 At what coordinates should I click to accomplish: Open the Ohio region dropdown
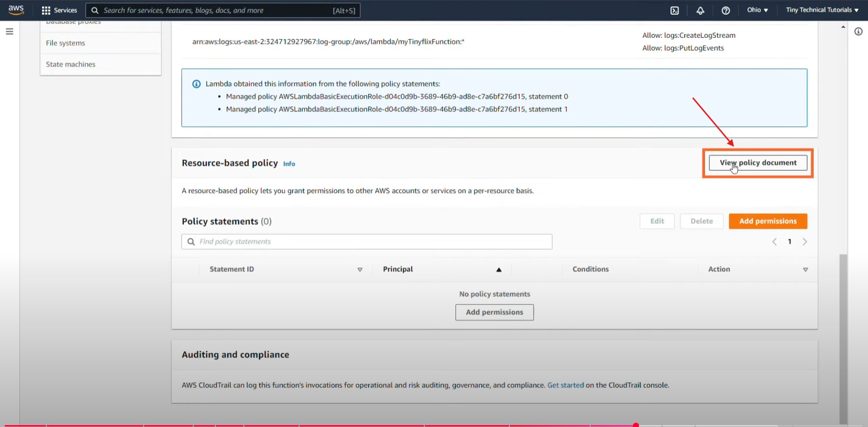(757, 10)
